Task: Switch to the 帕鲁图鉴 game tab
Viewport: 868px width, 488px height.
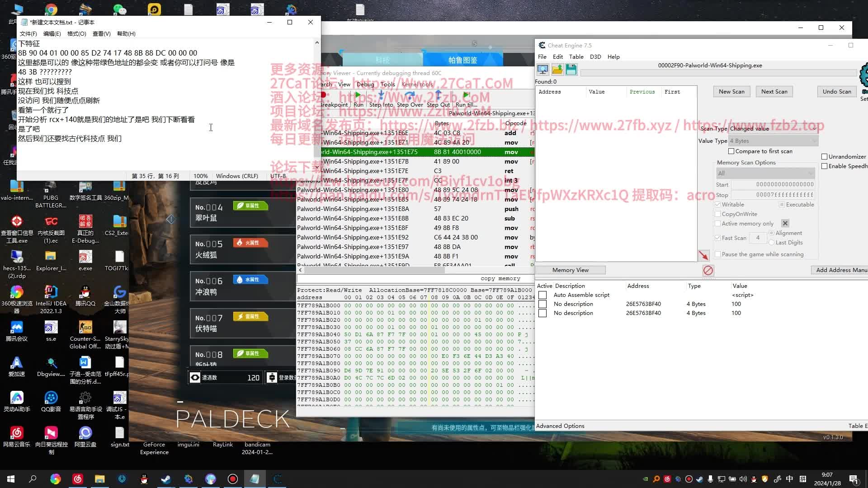Action: pyautogui.click(x=462, y=60)
